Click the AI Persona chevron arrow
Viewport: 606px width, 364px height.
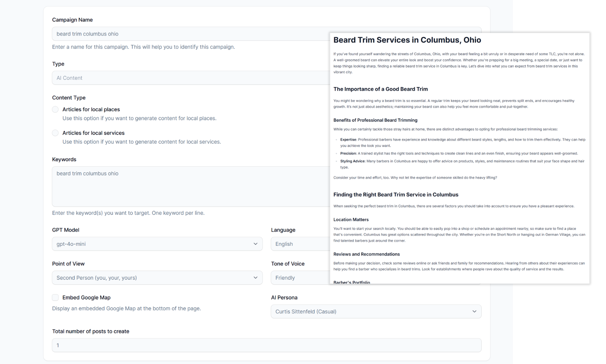click(x=474, y=312)
